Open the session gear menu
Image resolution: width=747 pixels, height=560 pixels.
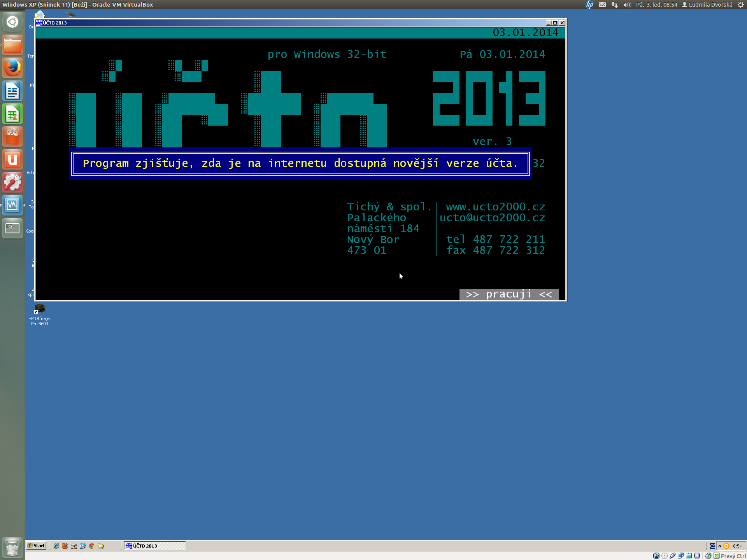pos(741,5)
